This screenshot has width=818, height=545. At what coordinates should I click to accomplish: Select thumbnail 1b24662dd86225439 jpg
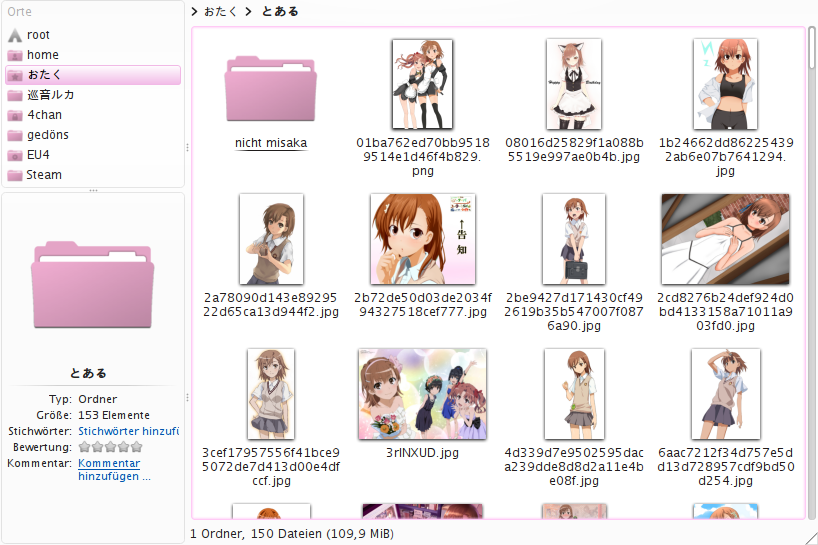click(725, 84)
